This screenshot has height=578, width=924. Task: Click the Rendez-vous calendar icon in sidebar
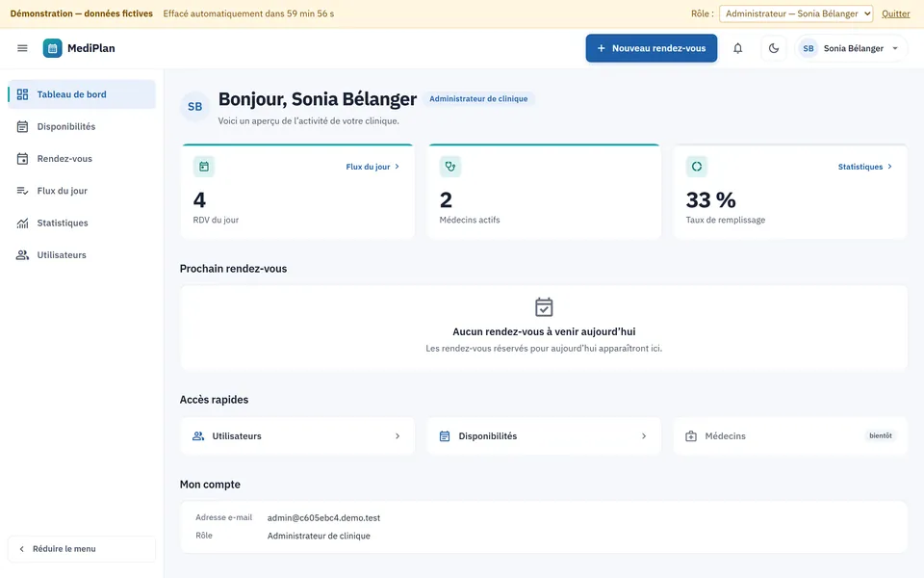22,159
